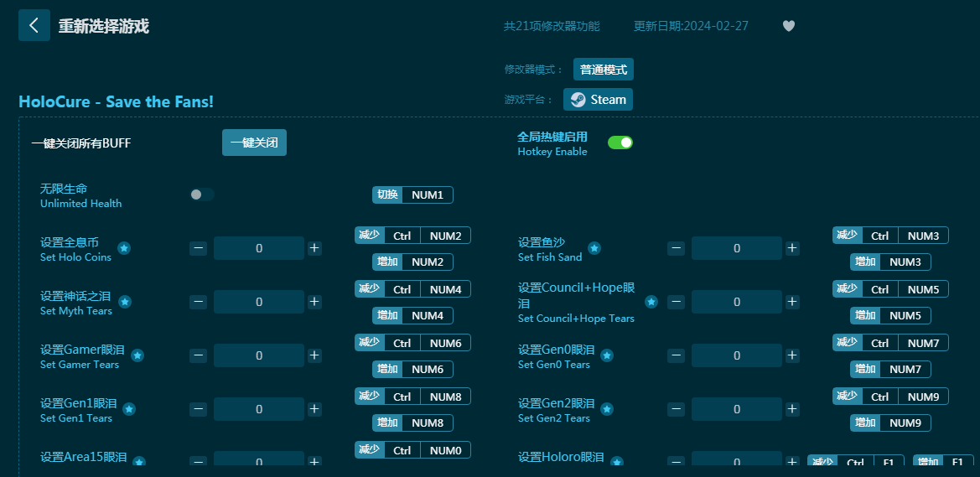This screenshot has width=980, height=477.
Task: Click the heart favorite icon
Action: (x=788, y=26)
